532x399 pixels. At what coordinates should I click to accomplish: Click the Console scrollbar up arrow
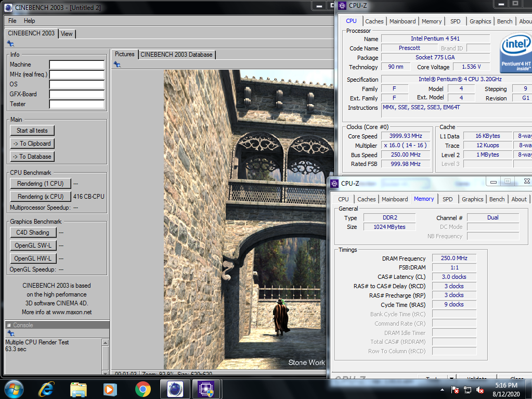pos(105,343)
